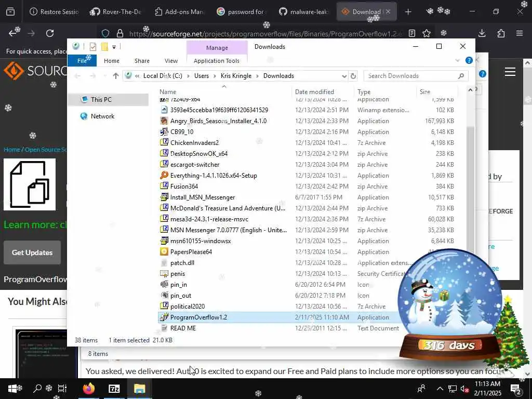The image size is (532, 399).
Task: Select the Everything-1.4.1.1026.x64-Setup icon
Action: (164, 176)
